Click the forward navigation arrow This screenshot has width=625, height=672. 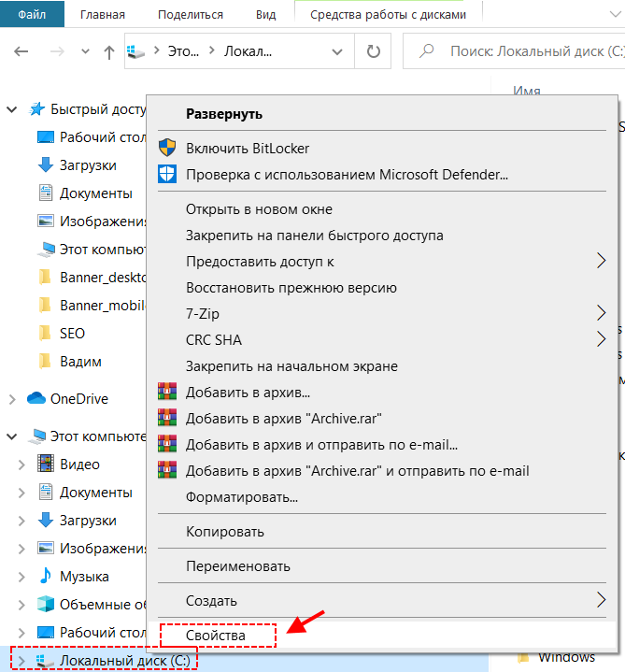(x=57, y=51)
